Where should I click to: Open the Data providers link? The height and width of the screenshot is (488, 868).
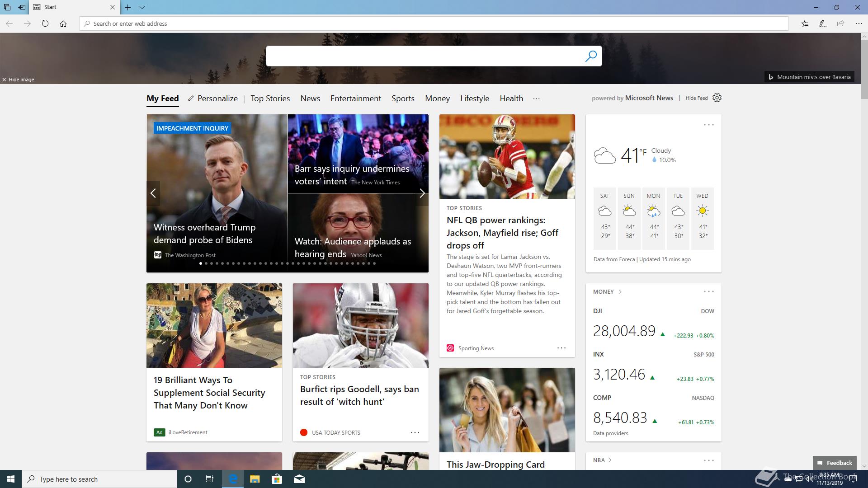pos(610,433)
